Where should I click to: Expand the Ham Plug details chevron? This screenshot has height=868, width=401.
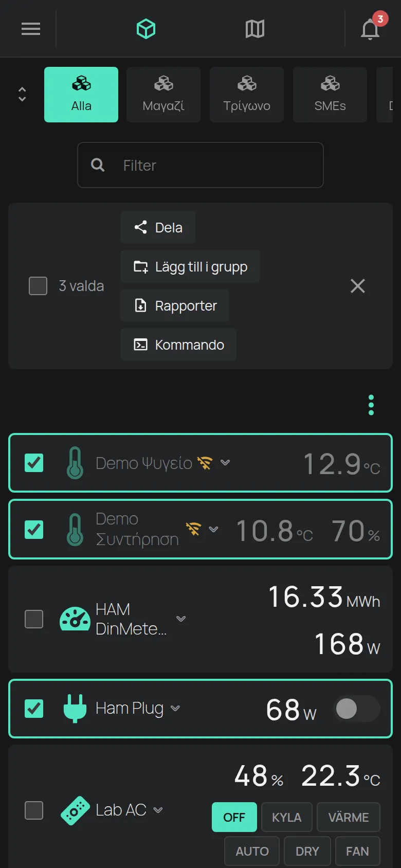[x=175, y=709]
